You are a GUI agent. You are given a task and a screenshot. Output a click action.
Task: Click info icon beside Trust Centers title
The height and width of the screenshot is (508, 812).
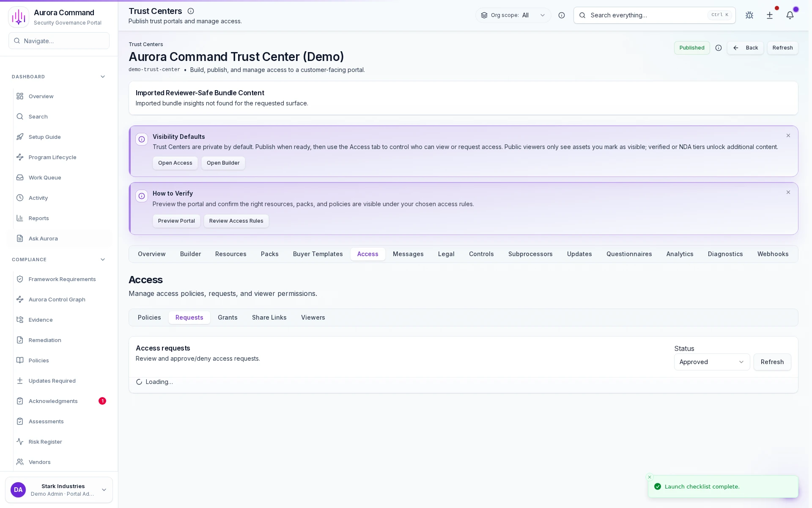pos(191,11)
